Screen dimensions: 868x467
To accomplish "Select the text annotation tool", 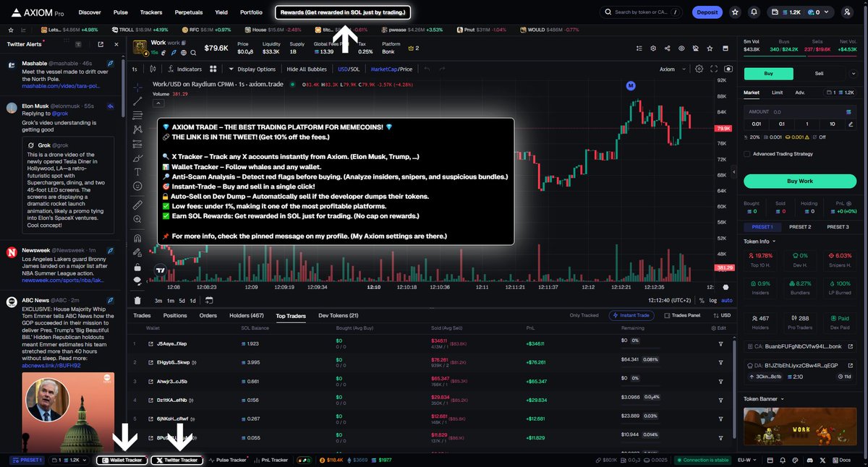I will 137,171.
